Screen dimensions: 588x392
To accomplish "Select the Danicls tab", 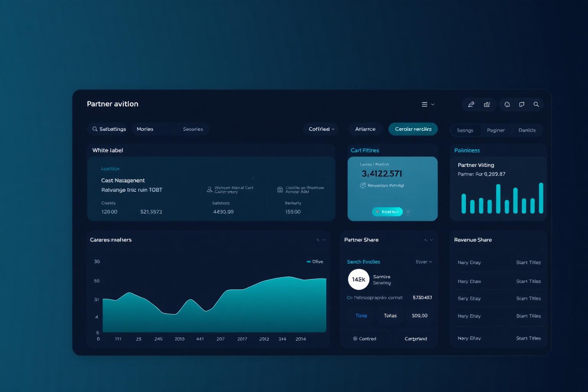I will tap(527, 130).
